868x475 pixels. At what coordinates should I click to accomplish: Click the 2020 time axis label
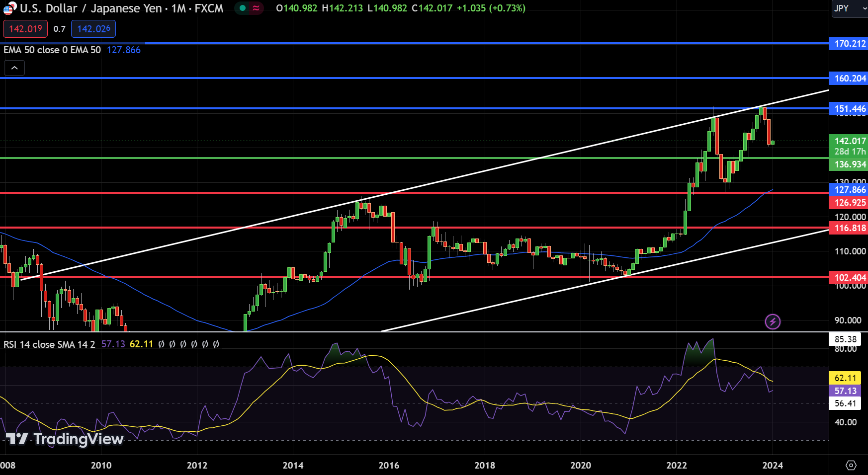(581, 466)
